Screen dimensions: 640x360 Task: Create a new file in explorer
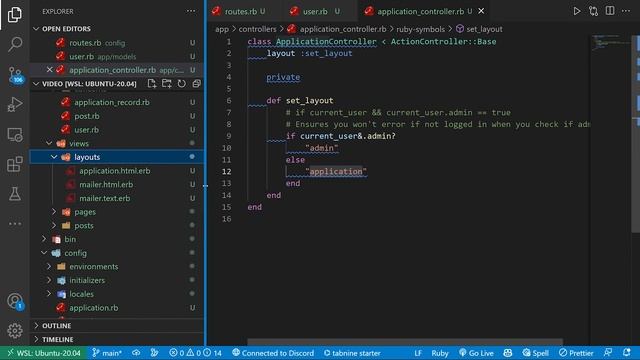tap(152, 83)
